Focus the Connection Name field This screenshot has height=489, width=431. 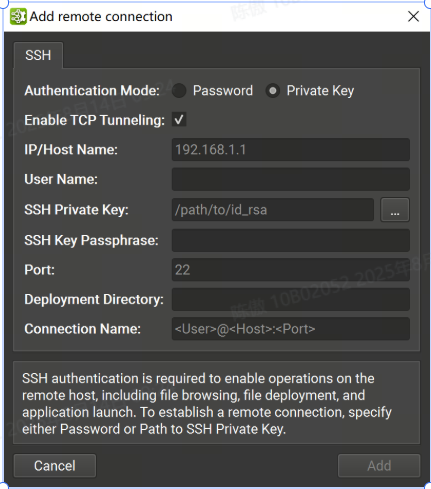click(291, 329)
